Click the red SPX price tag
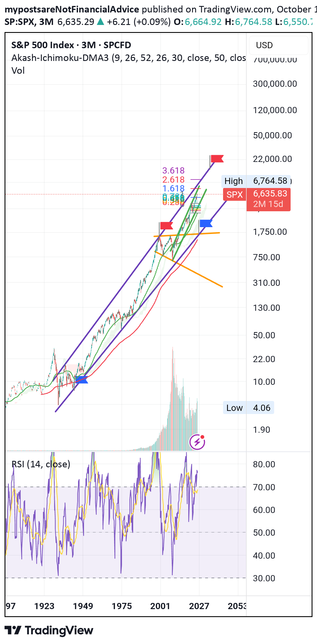The image size is (317, 644). (x=234, y=195)
